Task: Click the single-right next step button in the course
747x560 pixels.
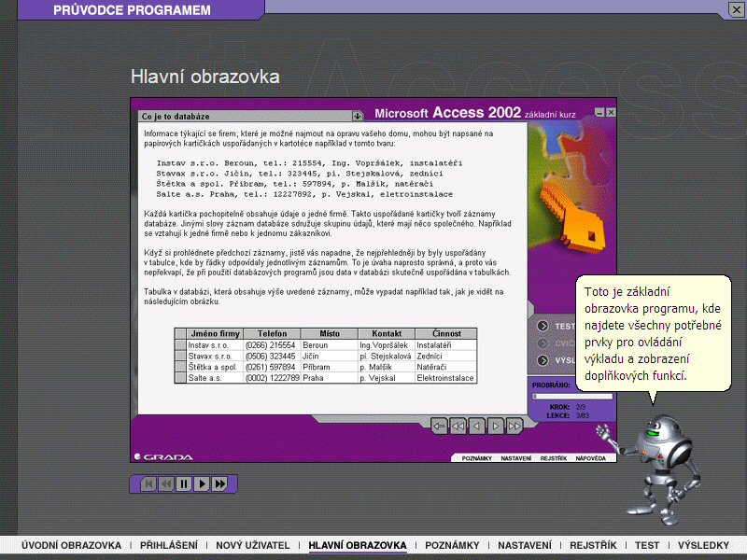Action: coord(496,427)
